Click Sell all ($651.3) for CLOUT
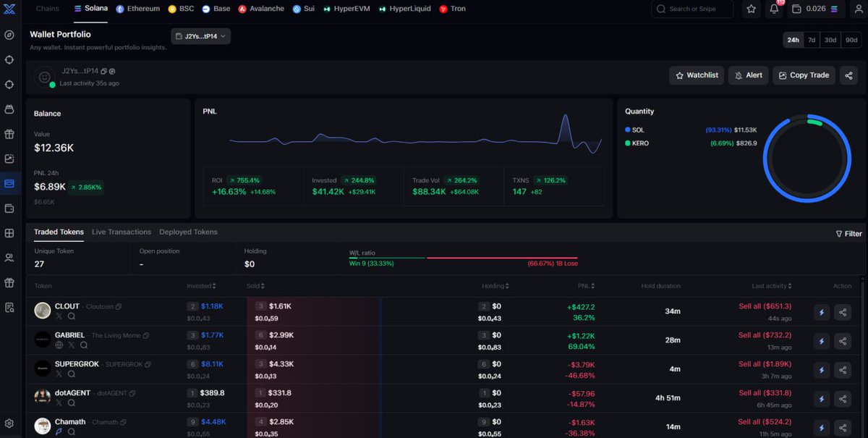 point(765,306)
